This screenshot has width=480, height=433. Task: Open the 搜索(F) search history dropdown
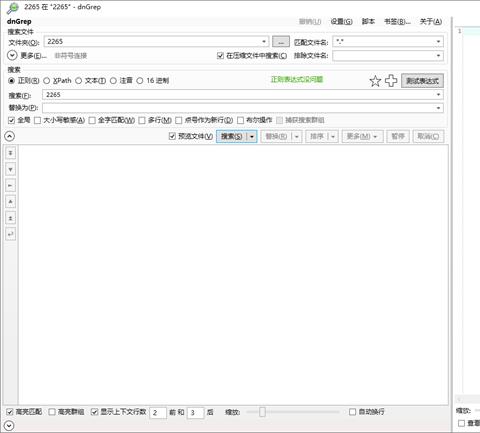point(438,95)
